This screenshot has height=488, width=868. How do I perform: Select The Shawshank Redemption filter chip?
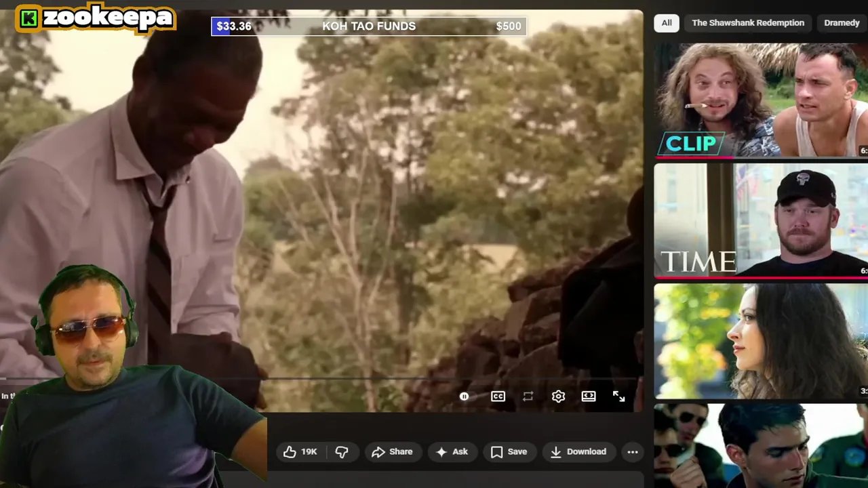click(x=748, y=23)
